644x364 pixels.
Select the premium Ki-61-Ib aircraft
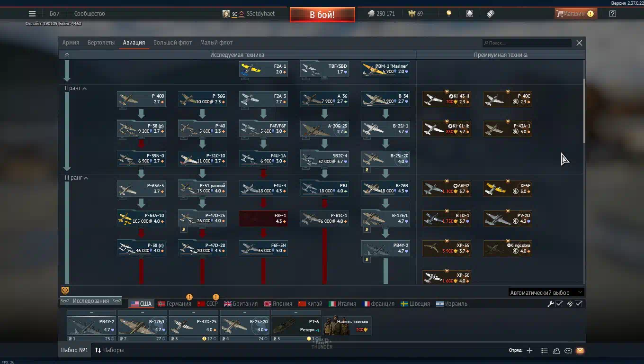click(447, 129)
